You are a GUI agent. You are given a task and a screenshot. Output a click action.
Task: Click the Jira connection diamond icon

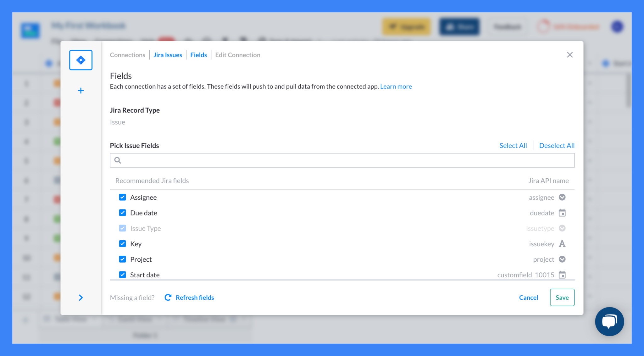point(81,60)
